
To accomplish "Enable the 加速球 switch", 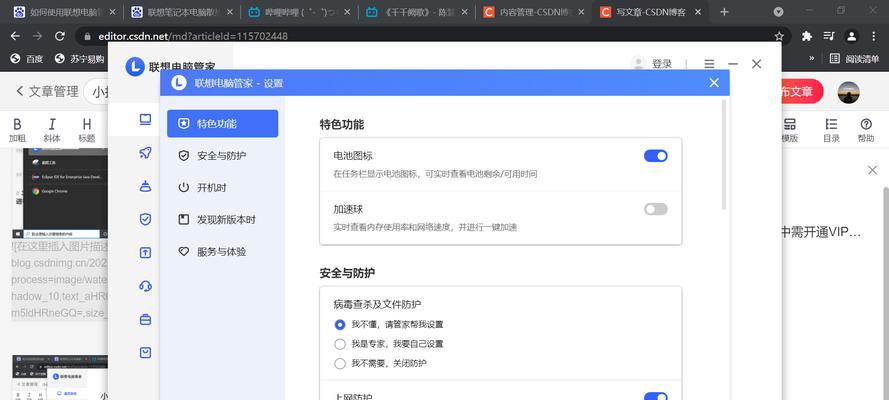I will pyautogui.click(x=655, y=209).
